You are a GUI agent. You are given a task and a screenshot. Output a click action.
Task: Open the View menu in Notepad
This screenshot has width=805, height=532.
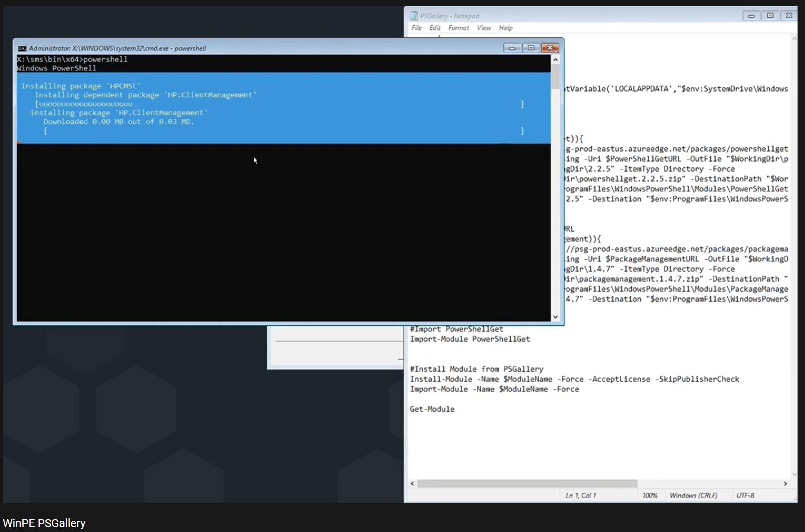click(x=483, y=28)
